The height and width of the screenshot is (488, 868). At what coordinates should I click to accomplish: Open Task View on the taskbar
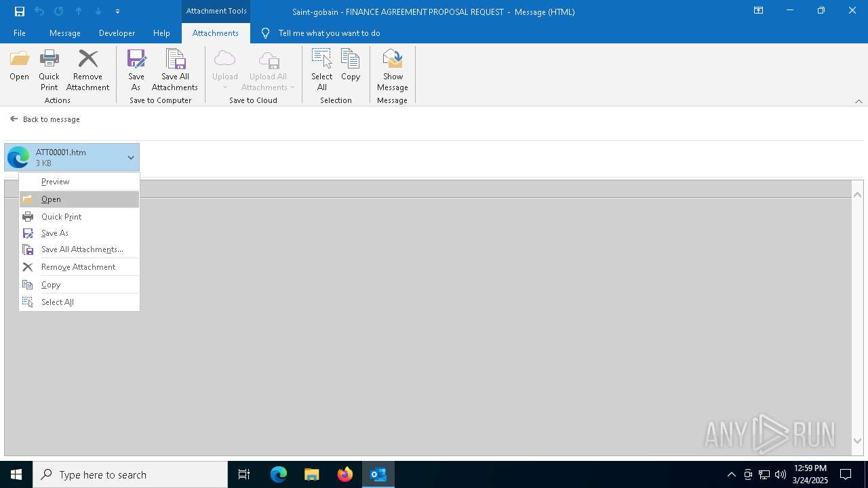244,474
